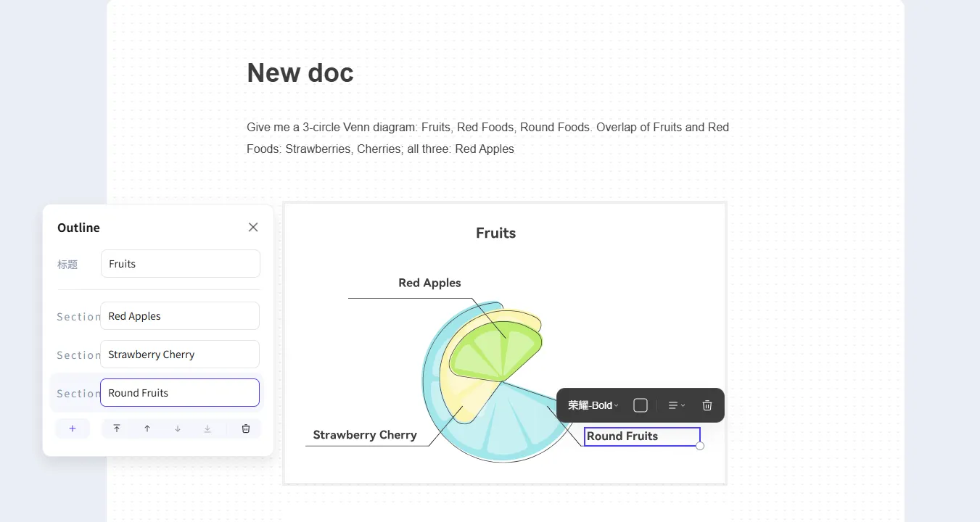Delete section using Outline trash icon
The width and height of the screenshot is (980, 522).
(246, 428)
